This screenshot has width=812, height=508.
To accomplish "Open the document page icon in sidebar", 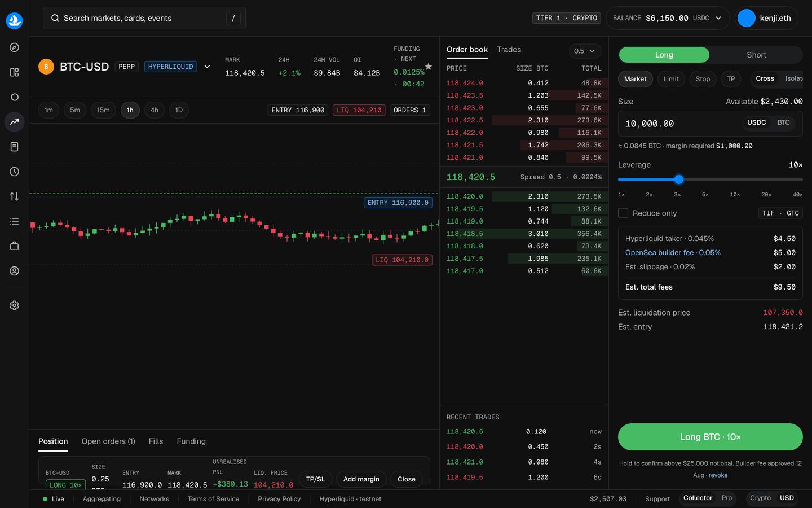I will click(15, 147).
